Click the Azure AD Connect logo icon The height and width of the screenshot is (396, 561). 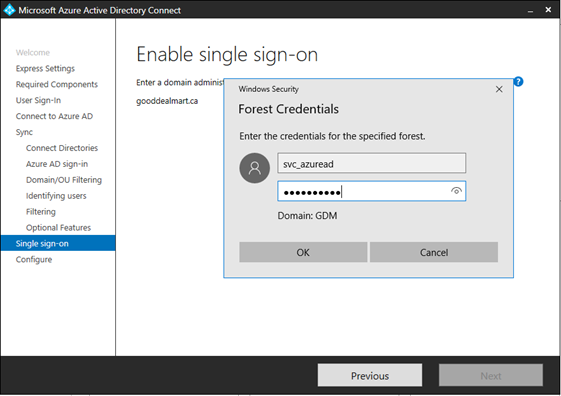point(9,10)
